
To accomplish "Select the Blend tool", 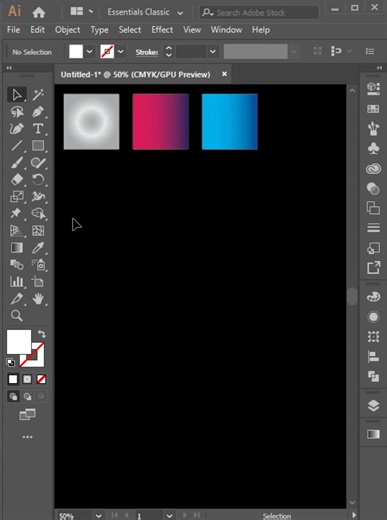I will click(x=17, y=265).
